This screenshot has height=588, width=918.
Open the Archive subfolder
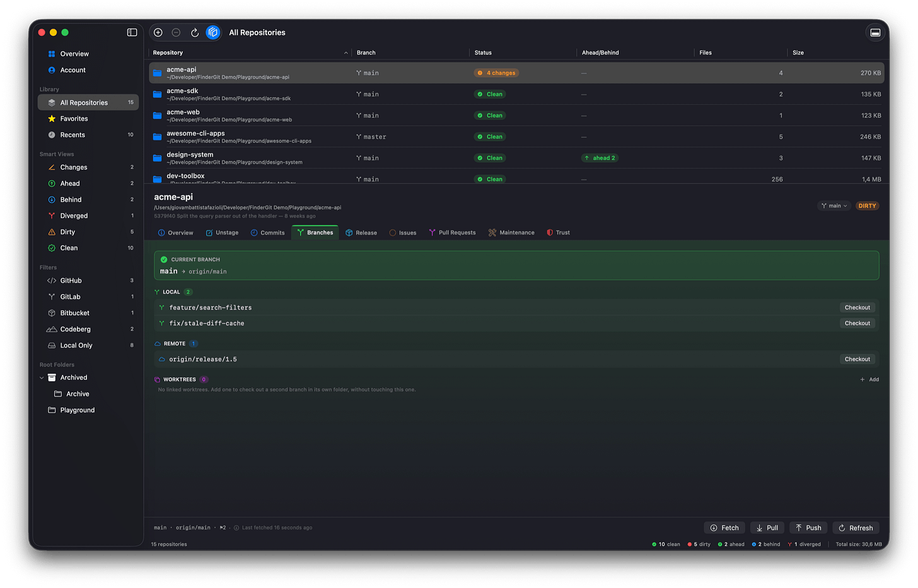point(88,394)
